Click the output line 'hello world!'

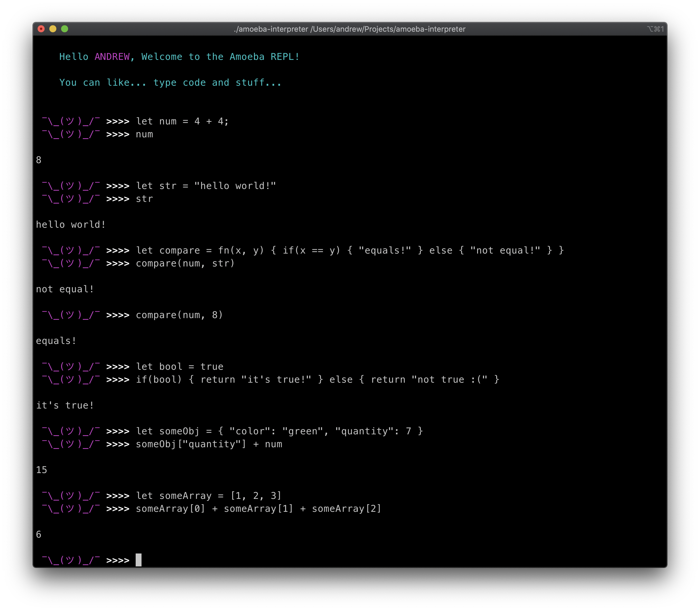[71, 225]
